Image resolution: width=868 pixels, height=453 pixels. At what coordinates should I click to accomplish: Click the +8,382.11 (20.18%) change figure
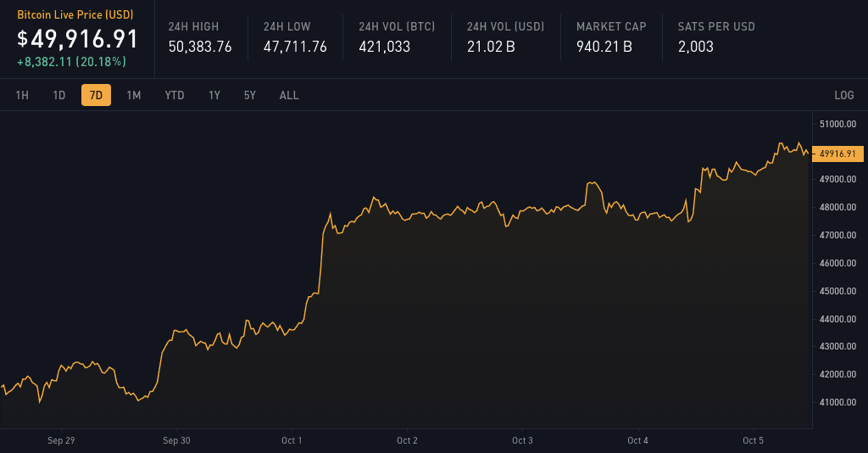coord(71,62)
